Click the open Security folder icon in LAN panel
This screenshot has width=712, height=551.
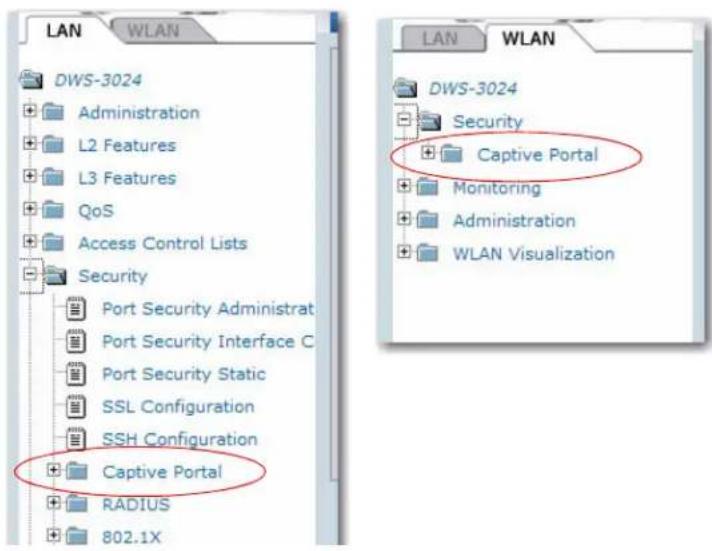(x=55, y=275)
